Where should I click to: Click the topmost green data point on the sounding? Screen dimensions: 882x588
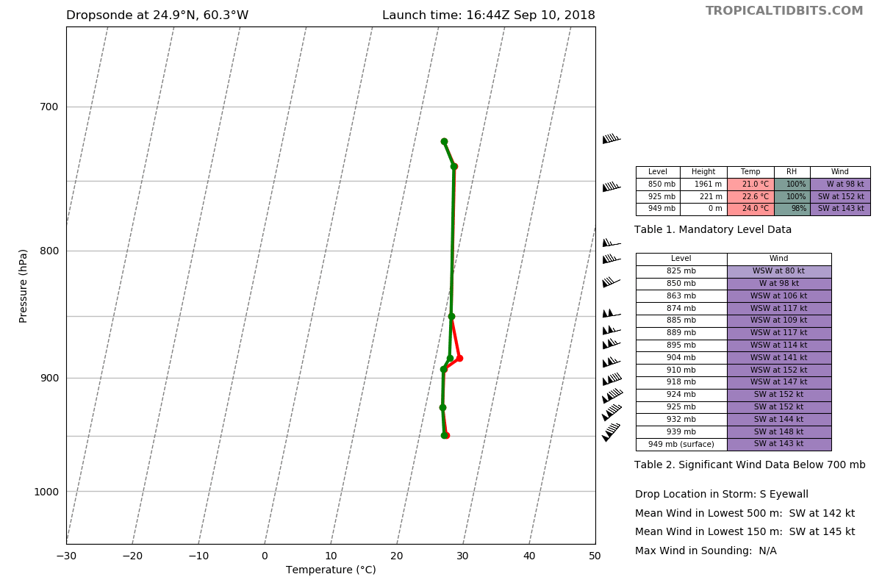tap(444, 142)
